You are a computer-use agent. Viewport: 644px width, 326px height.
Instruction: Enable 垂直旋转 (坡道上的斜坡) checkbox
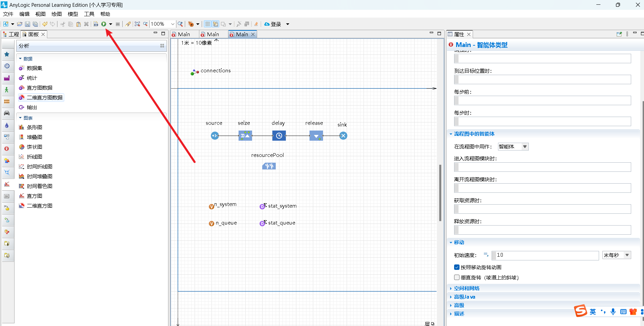[x=457, y=277]
